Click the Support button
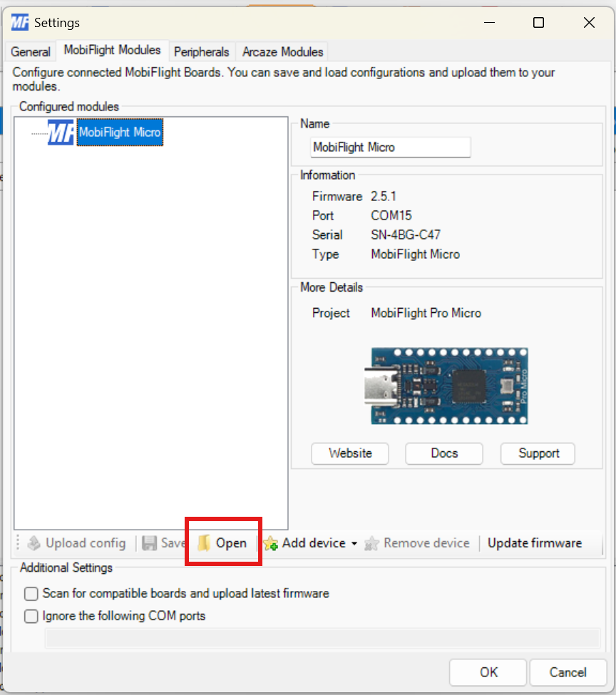The width and height of the screenshot is (616, 695). [x=538, y=453]
